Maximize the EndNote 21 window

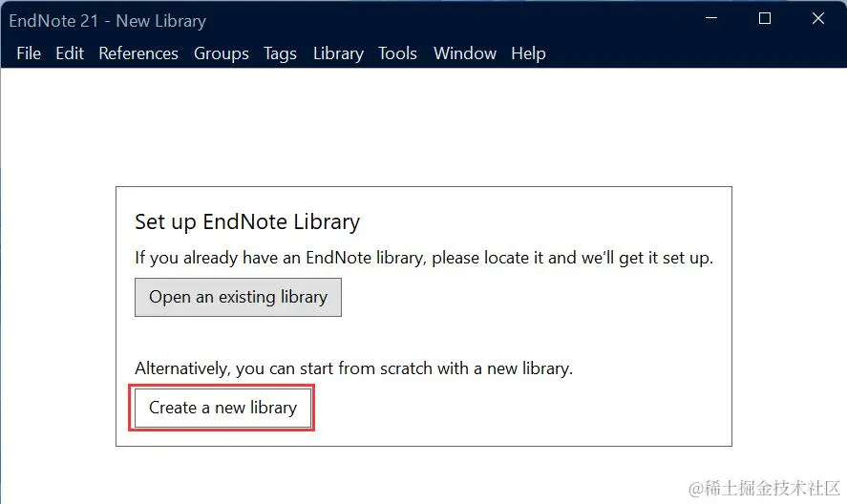765,18
